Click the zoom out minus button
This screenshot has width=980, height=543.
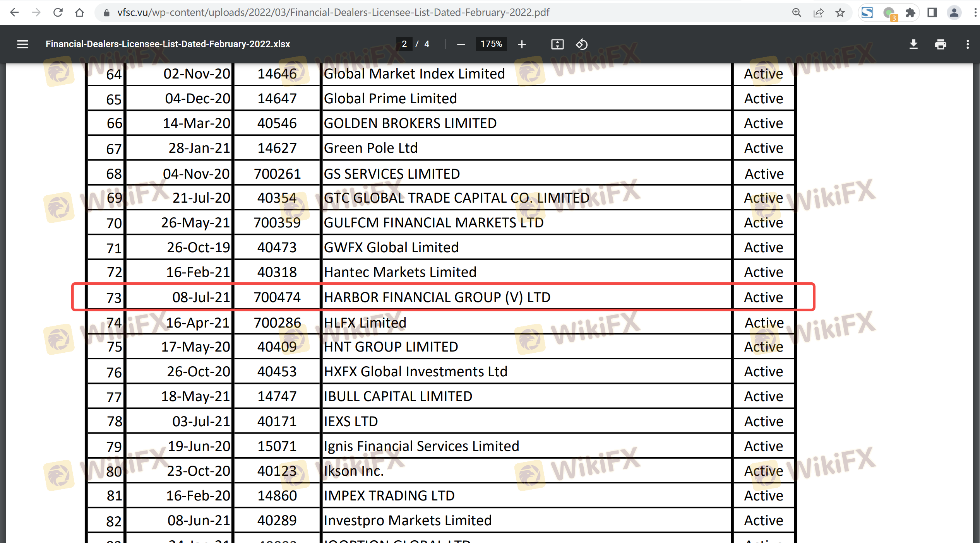[x=461, y=44]
